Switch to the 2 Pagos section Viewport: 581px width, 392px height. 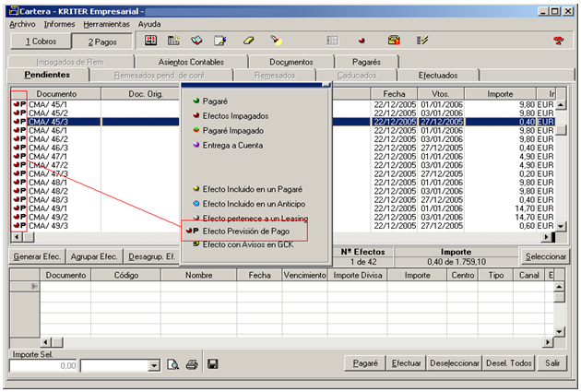[x=102, y=42]
